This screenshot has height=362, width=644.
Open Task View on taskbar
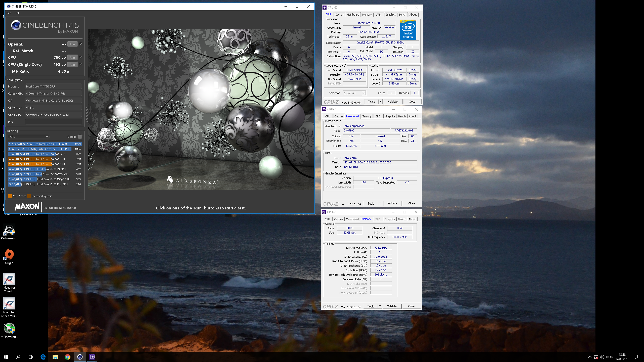(30, 357)
